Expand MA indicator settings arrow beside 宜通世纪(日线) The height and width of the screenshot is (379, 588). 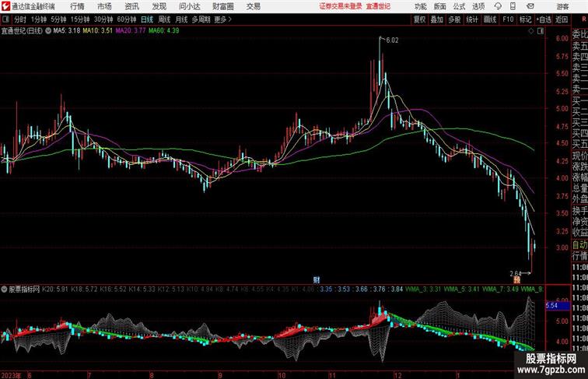(48, 31)
